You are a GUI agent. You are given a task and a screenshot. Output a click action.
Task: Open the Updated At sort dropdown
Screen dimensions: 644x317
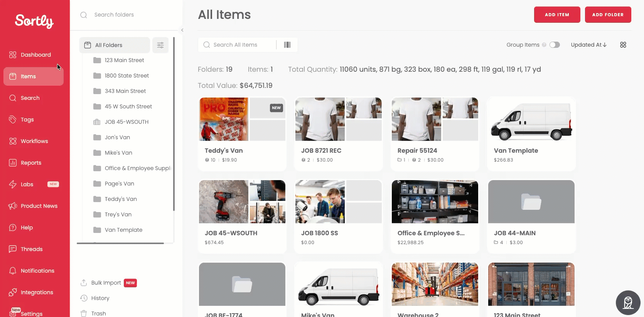[588, 45]
